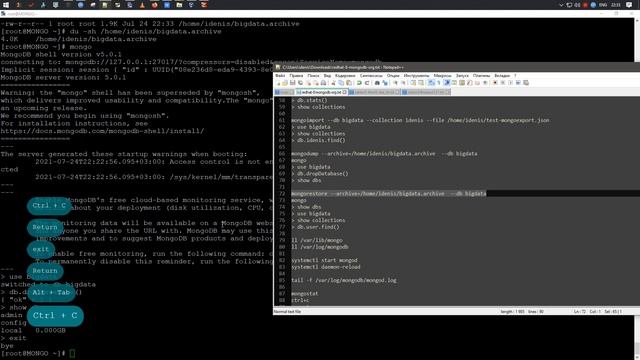Click the Save icon in Notepad++ toolbar
This screenshot has height=360, width=640.
pos(293,83)
